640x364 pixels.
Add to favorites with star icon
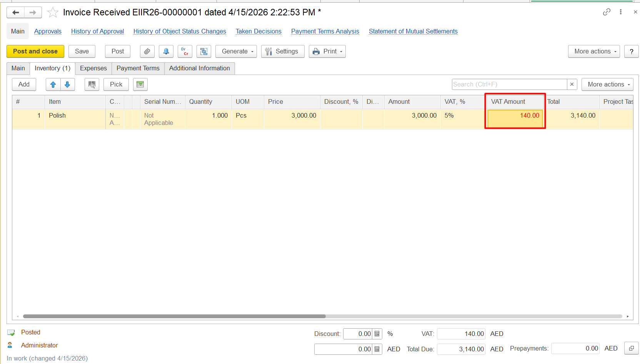tap(53, 13)
